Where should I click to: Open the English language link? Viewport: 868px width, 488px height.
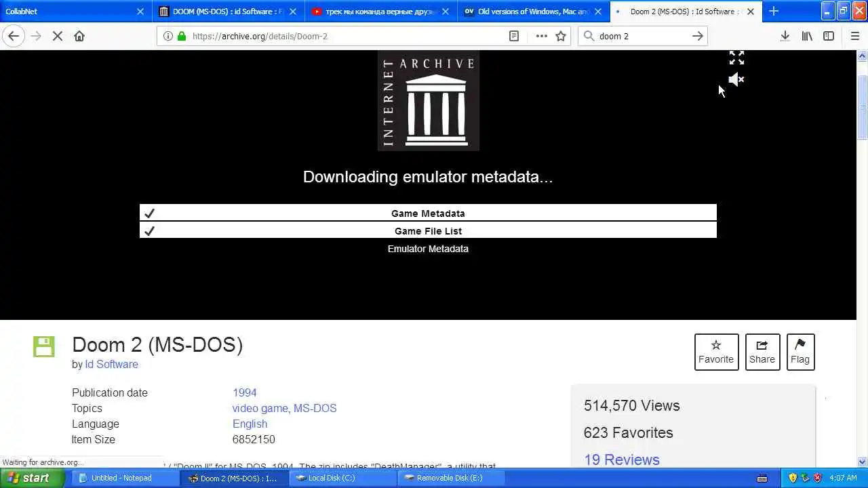250,424
